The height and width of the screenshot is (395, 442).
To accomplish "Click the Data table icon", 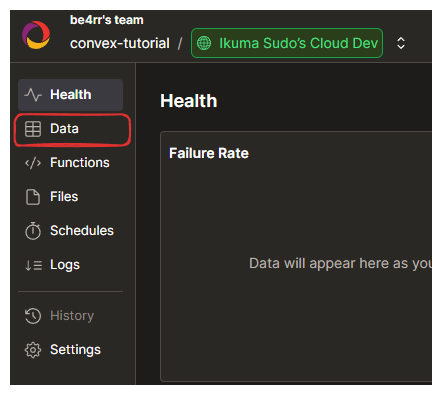I will pos(33,129).
